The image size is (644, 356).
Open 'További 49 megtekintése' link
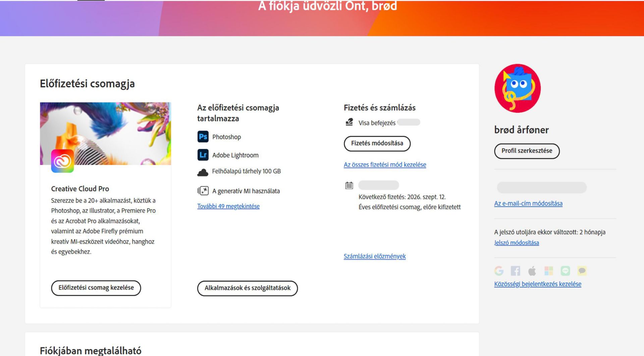tap(228, 206)
